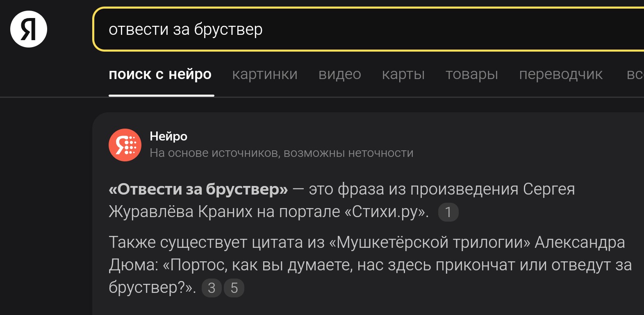
Task: Click the 'Нейро' title in the answer card
Action: click(168, 136)
